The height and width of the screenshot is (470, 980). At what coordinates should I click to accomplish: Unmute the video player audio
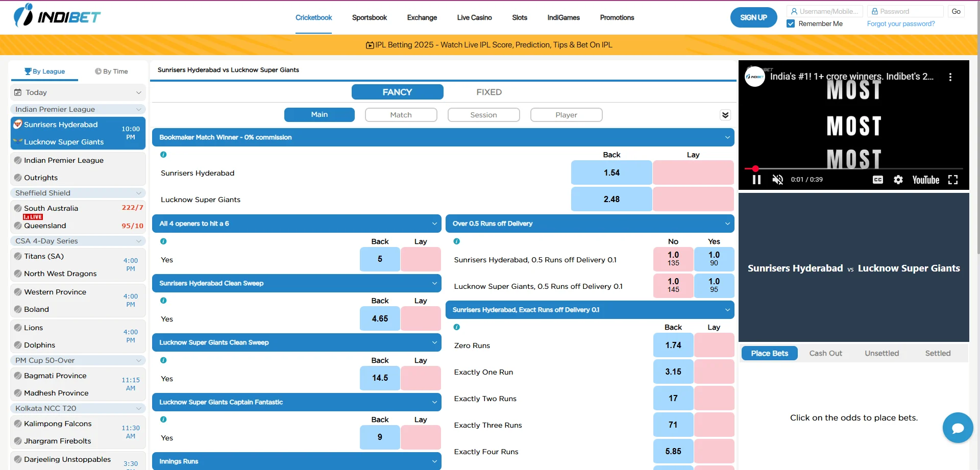pyautogui.click(x=777, y=180)
